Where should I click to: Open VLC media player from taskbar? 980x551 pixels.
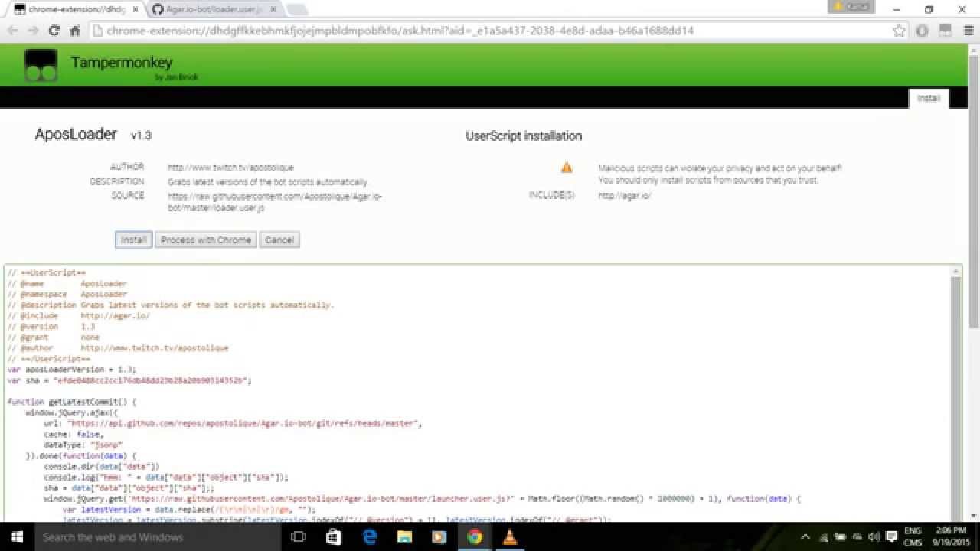[510, 536]
